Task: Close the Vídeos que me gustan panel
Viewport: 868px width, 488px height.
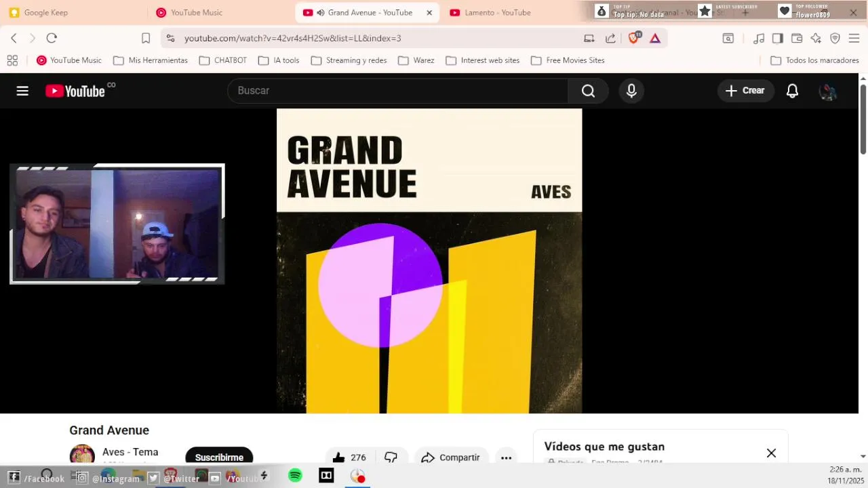Action: (x=771, y=453)
